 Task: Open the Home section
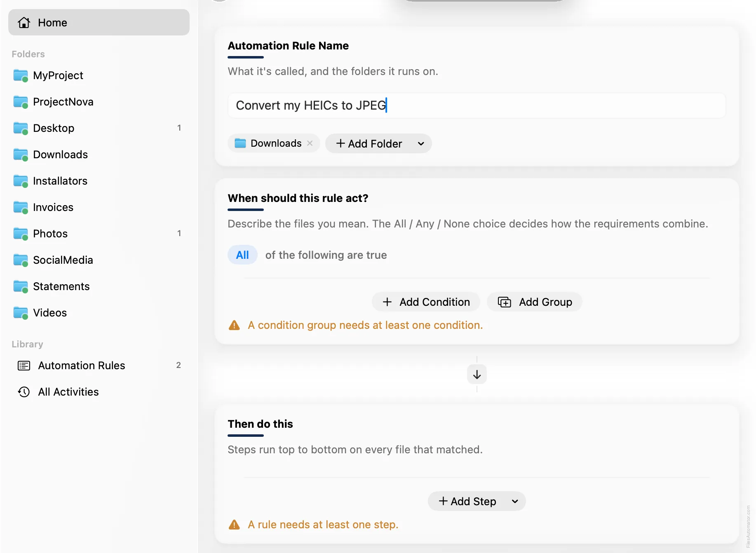[99, 22]
